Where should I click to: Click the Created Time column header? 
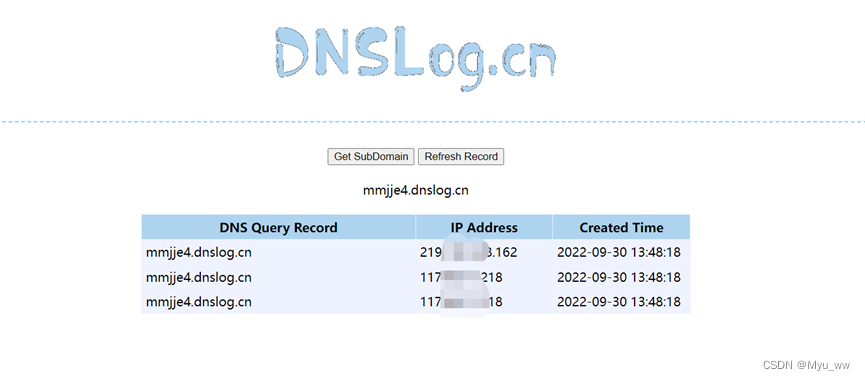tap(621, 227)
